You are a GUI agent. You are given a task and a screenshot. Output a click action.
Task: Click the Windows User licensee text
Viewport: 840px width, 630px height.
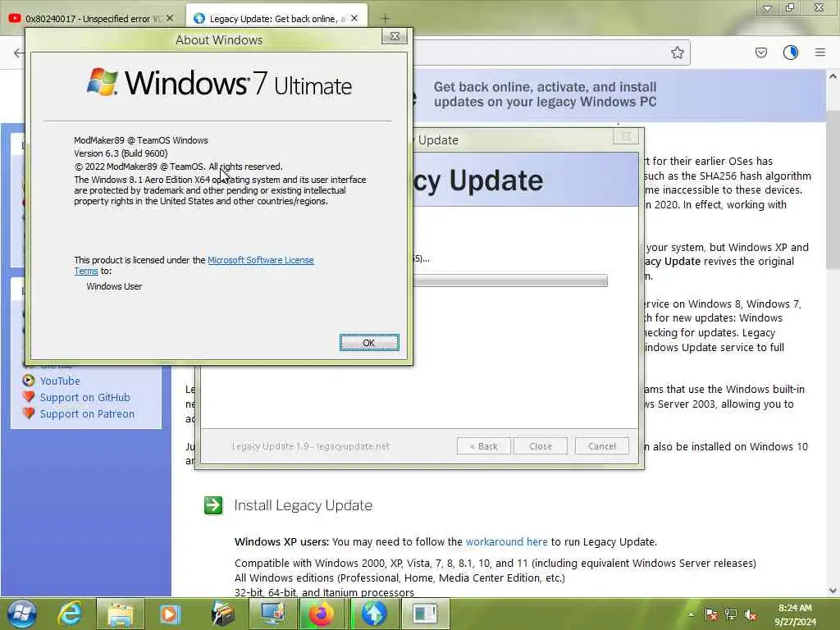tap(114, 286)
